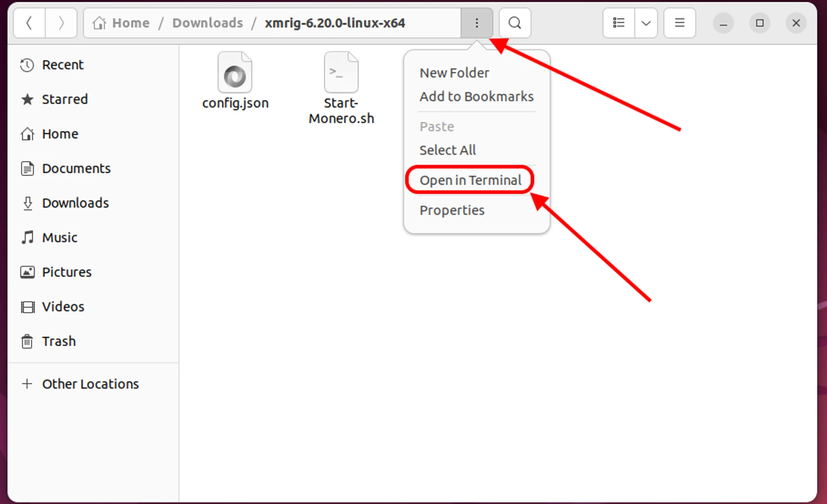The image size is (827, 504).
Task: Open the search magnifier icon
Action: pyautogui.click(x=515, y=23)
